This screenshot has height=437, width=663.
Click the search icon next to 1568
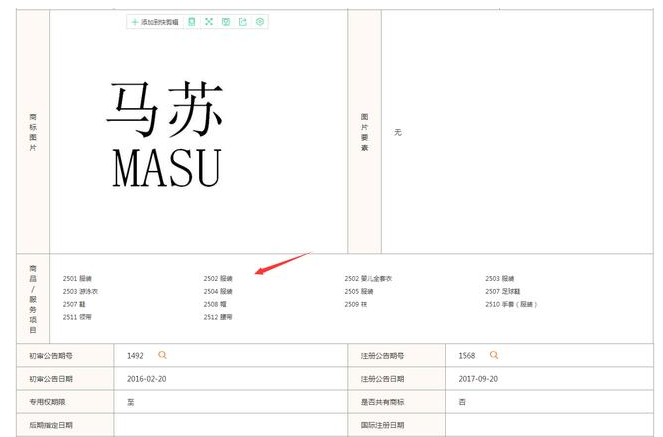494,355
